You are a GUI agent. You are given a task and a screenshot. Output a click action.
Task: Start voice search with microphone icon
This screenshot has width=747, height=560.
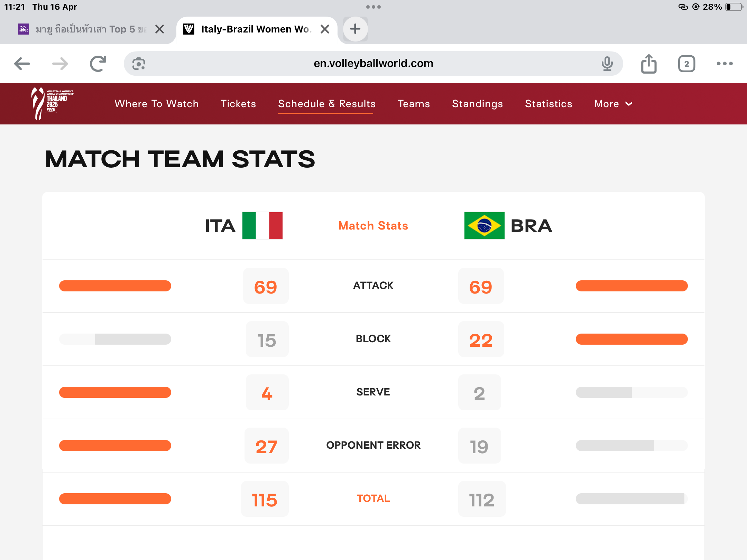click(x=607, y=64)
